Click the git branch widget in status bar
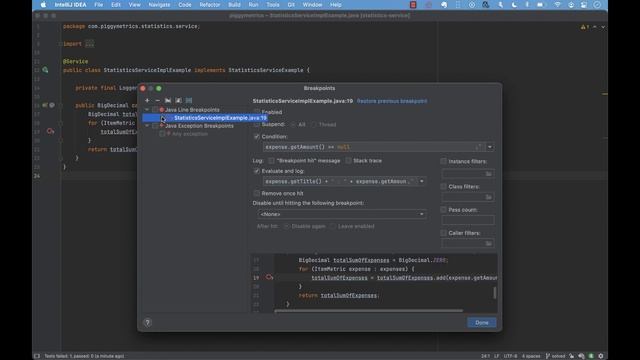 coord(556,356)
